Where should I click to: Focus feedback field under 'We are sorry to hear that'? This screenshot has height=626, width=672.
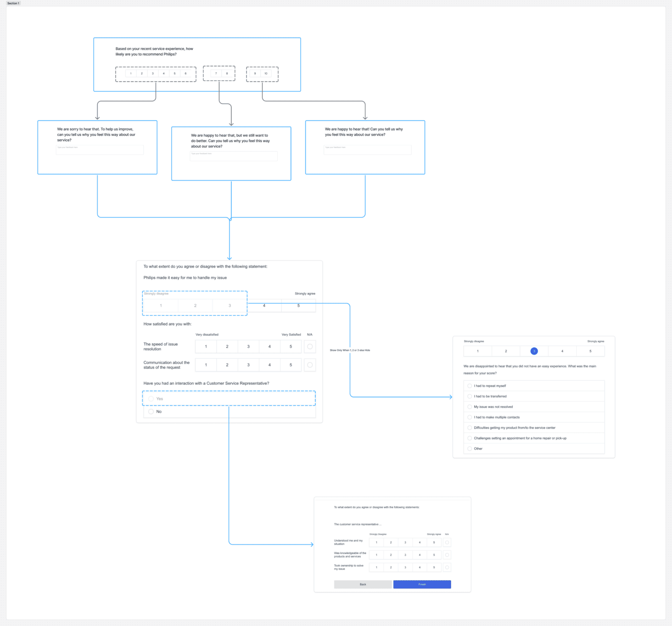tap(100, 150)
